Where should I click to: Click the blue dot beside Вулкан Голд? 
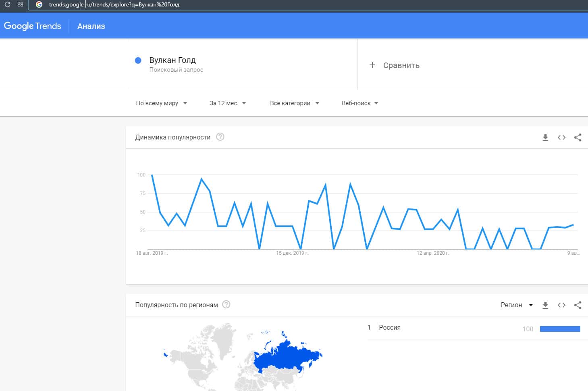[138, 60]
